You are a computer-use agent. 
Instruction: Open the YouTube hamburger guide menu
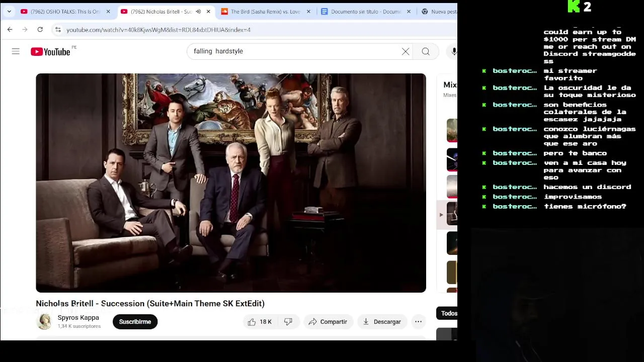[x=16, y=51]
